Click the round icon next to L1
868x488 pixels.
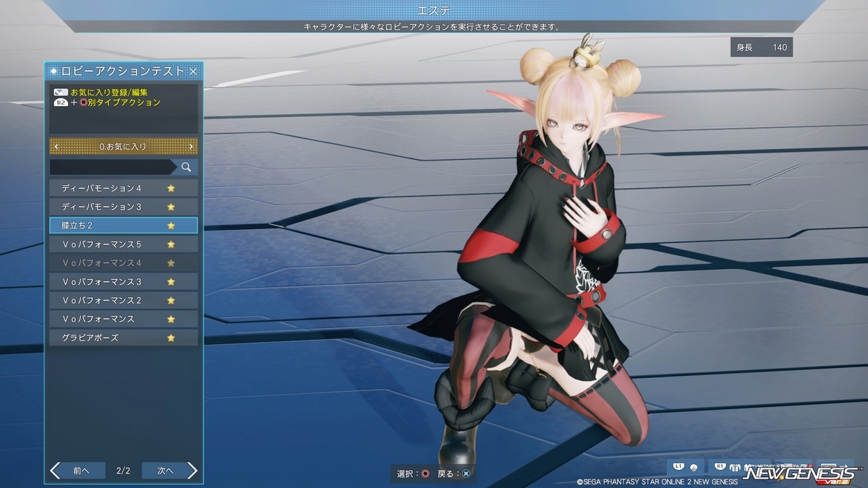click(694, 468)
